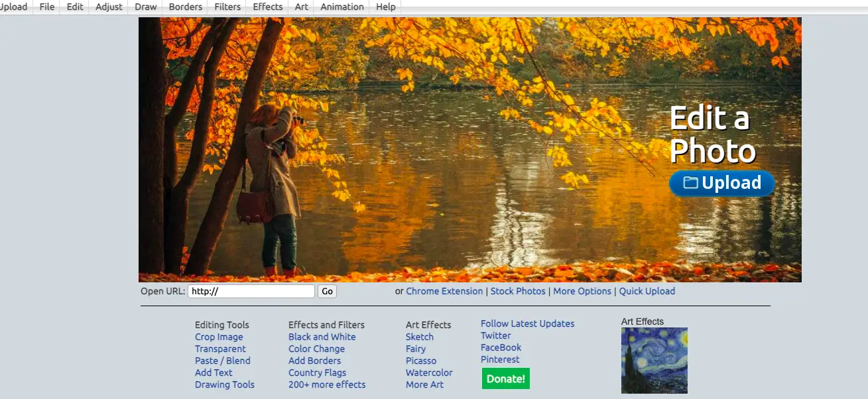Open the 200+ more effects link

pyautogui.click(x=327, y=384)
